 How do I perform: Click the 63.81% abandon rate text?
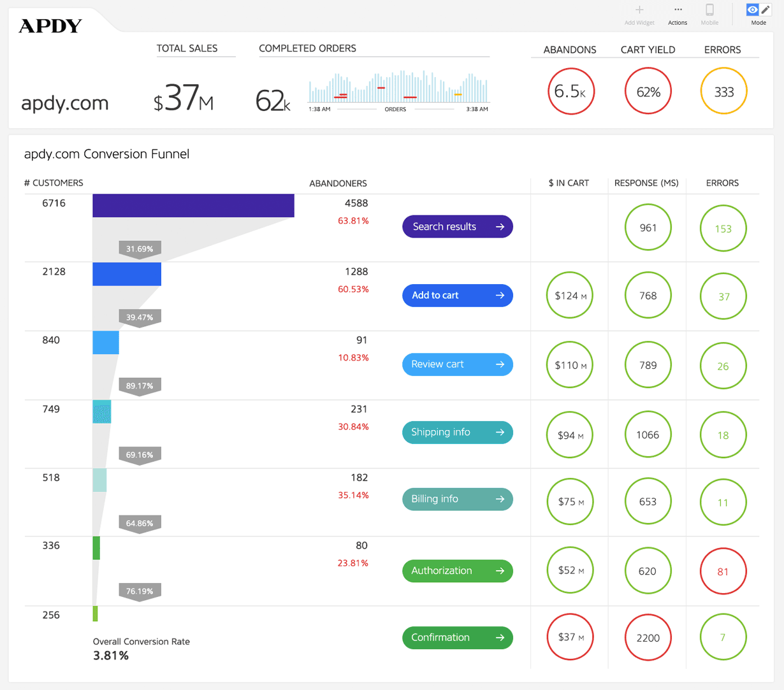(353, 221)
